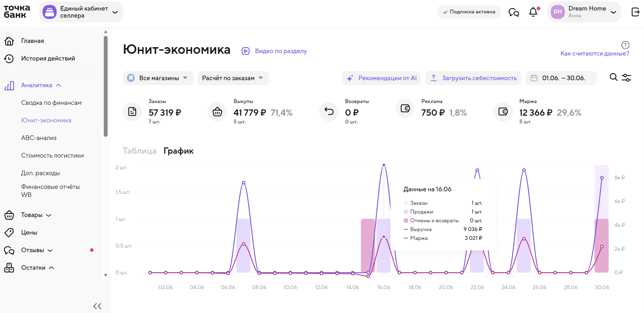Open Финансовые отчёты WB
This screenshot has width=644, height=313.
tap(50, 191)
